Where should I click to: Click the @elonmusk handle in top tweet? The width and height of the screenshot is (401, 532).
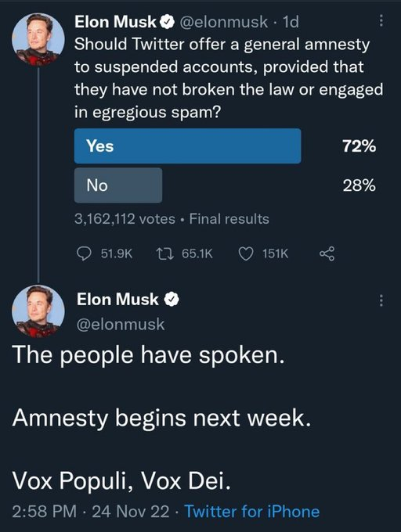click(223, 22)
